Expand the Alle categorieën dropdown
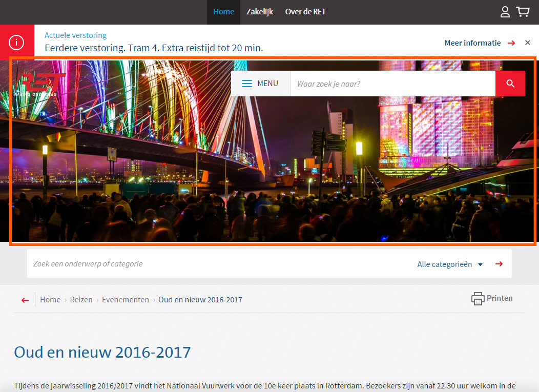The height and width of the screenshot is (392, 539). 450,264
